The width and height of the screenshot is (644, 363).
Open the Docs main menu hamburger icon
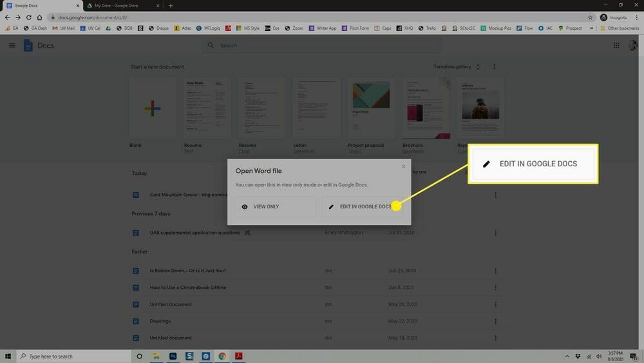click(x=12, y=45)
